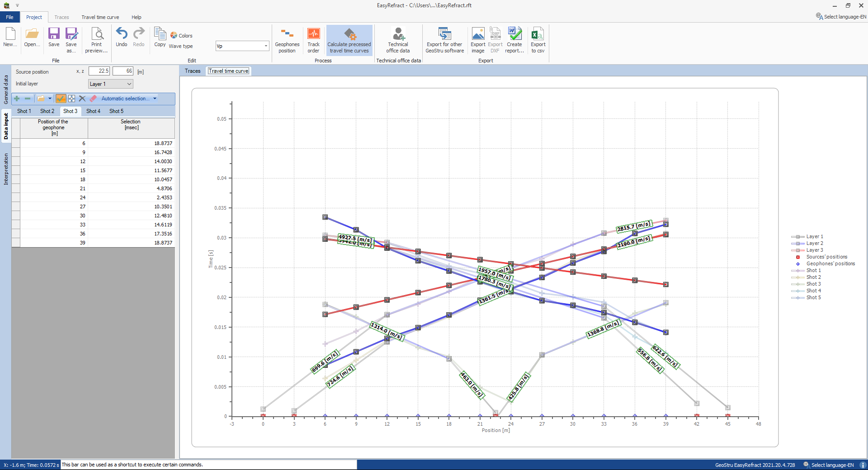Export for other GeoStru software

click(x=444, y=40)
